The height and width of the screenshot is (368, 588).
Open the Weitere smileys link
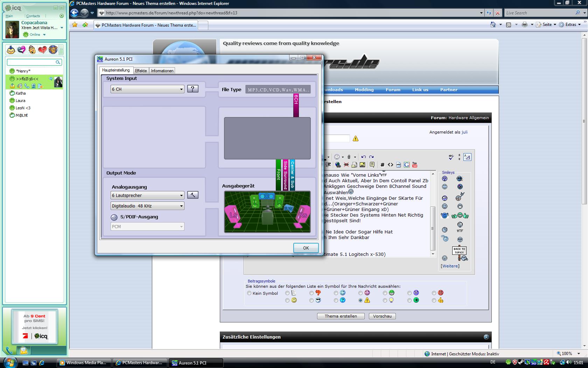tap(450, 266)
